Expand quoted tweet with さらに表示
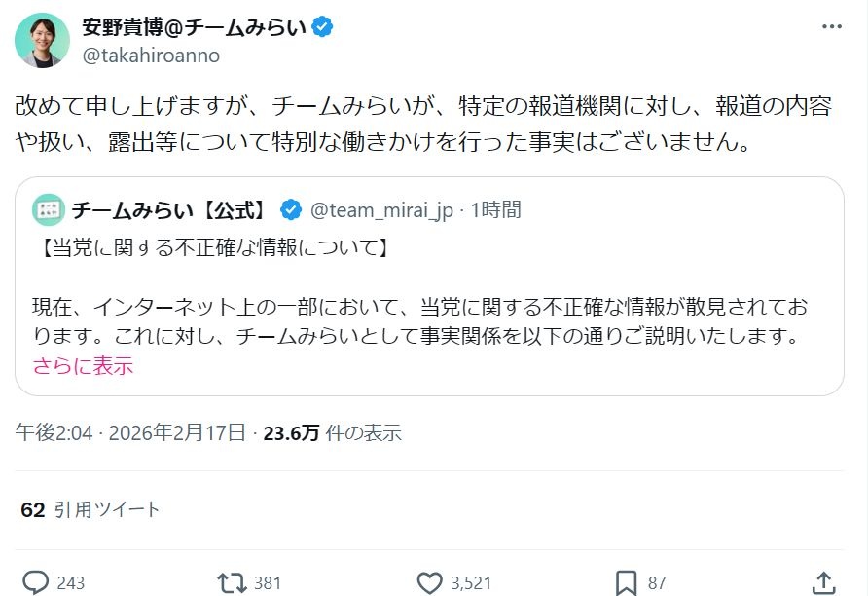The height and width of the screenshot is (596, 868). [83, 366]
